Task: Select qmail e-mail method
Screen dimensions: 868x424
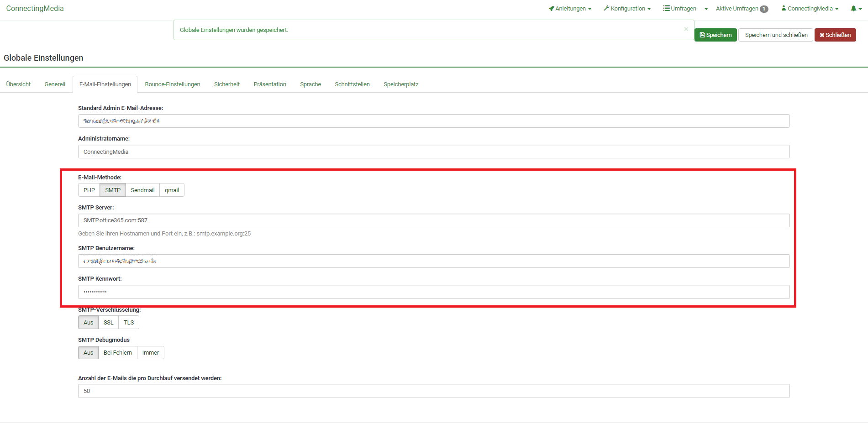Action: tap(172, 190)
